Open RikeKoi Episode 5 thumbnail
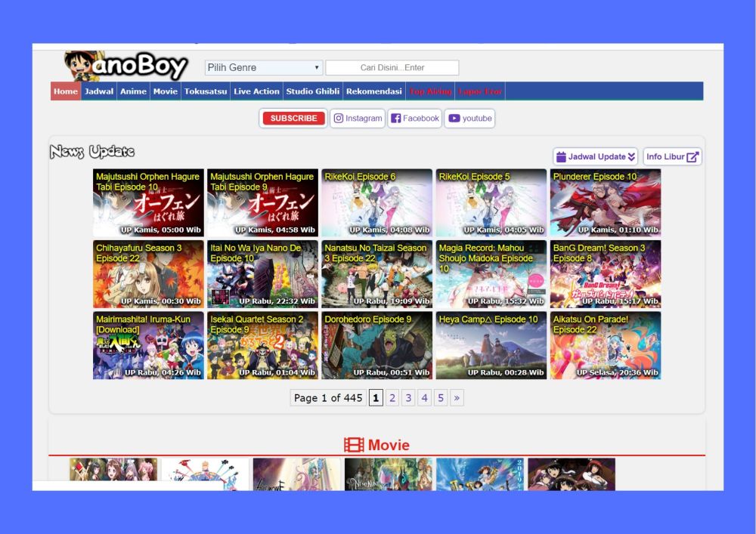The image size is (756, 534). 491,202
